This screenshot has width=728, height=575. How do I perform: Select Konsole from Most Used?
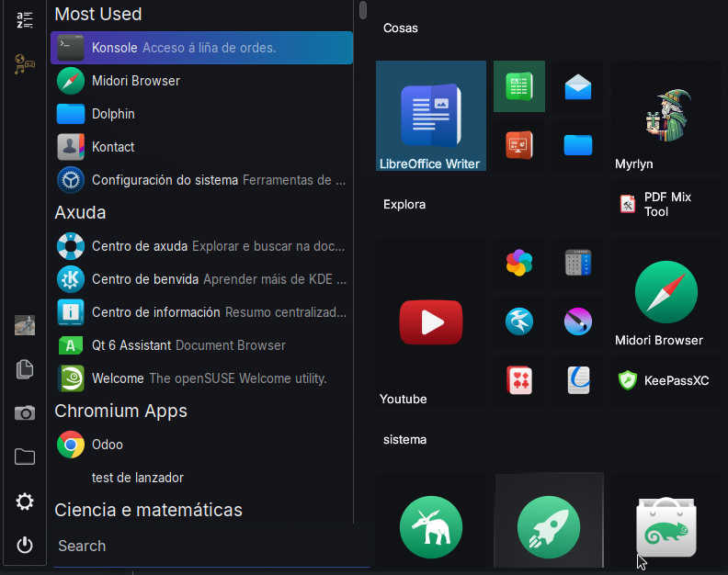tap(202, 48)
